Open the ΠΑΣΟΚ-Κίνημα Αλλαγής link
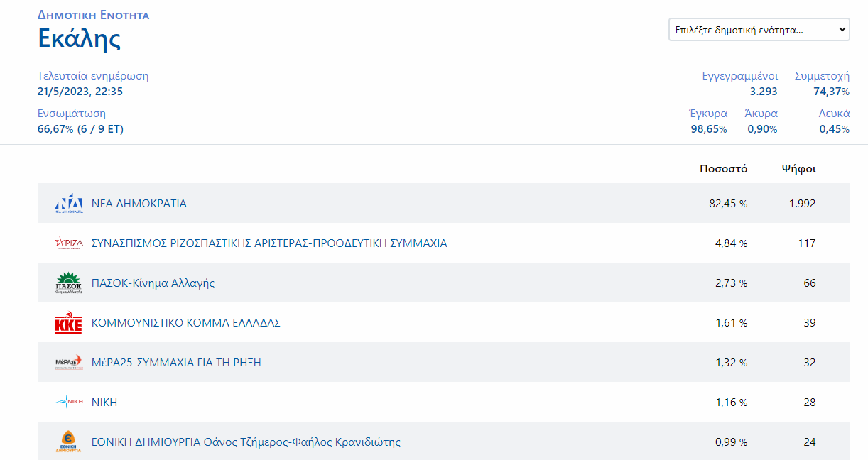 pyautogui.click(x=153, y=283)
